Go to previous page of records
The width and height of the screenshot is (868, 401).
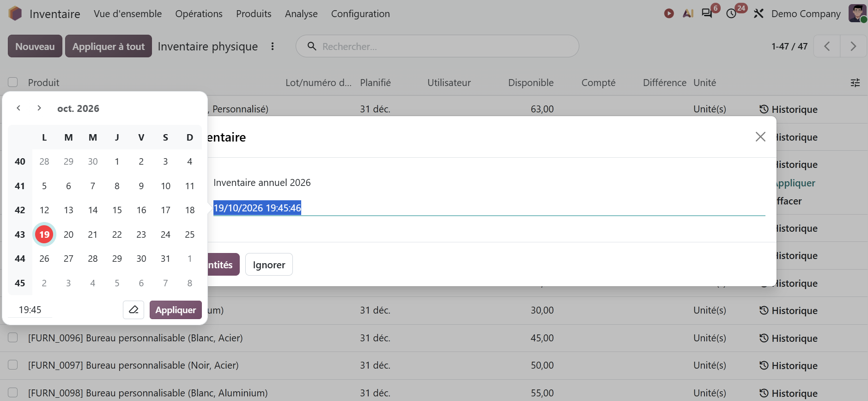click(827, 46)
